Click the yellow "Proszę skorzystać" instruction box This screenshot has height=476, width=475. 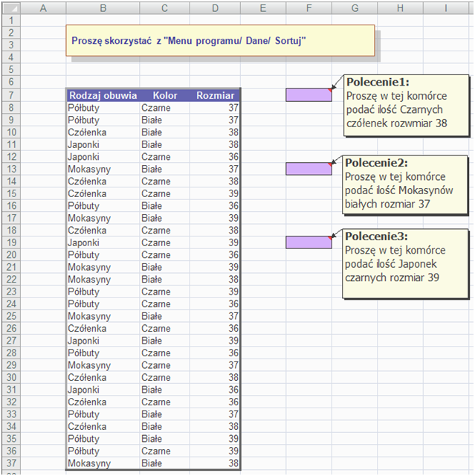point(220,40)
